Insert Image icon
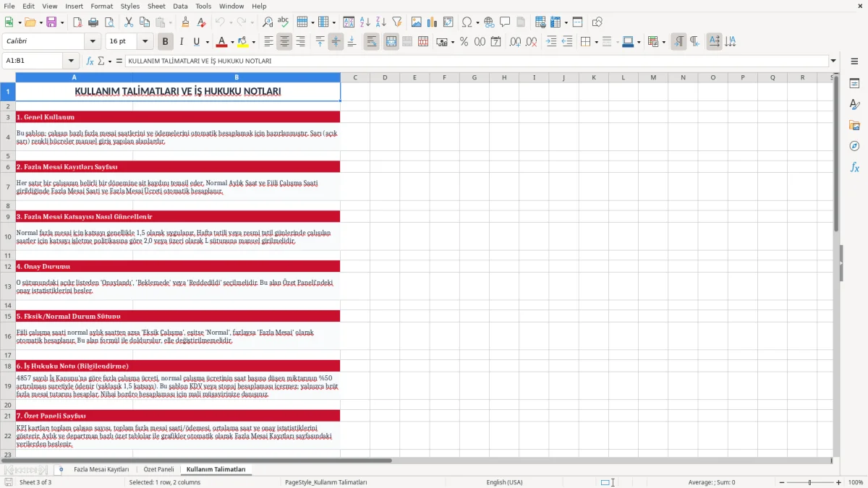The height and width of the screenshot is (488, 868). (x=416, y=22)
